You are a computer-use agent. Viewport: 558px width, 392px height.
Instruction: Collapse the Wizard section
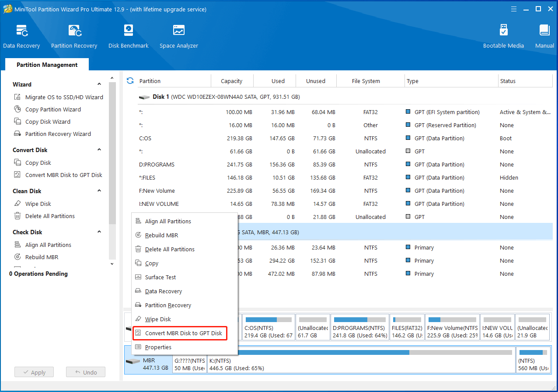[99, 84]
